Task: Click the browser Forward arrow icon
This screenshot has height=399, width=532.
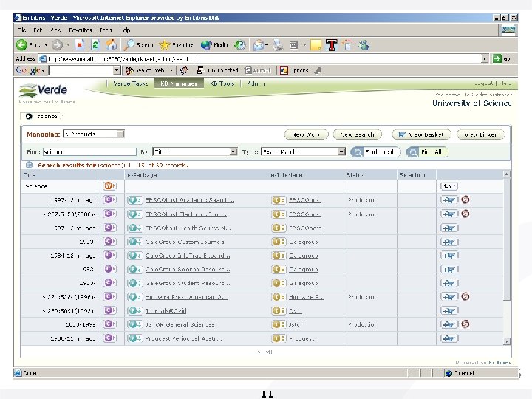Action: pyautogui.click(x=57, y=44)
